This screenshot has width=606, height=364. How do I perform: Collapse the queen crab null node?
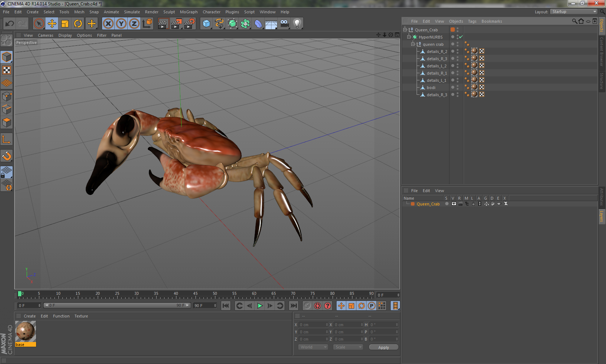(x=413, y=44)
